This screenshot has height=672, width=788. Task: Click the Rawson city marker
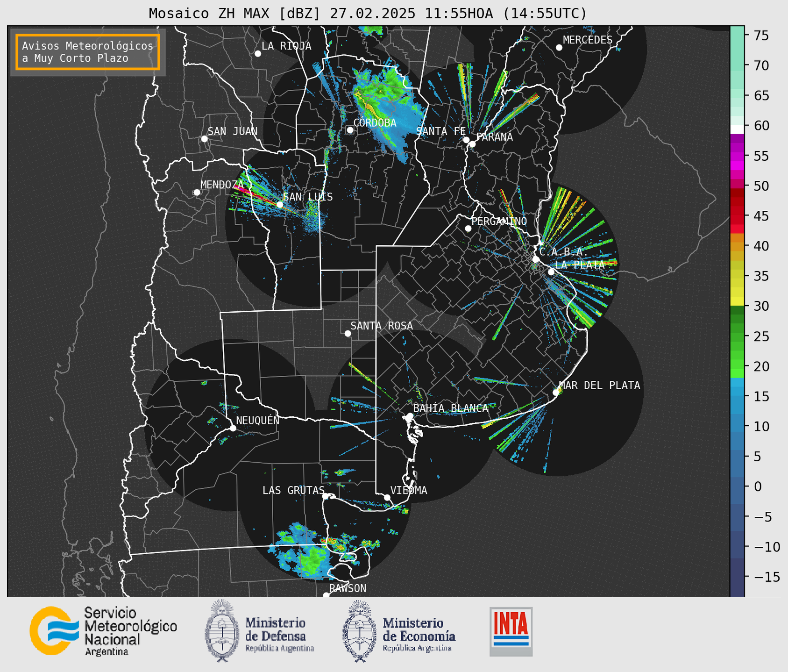click(326, 595)
